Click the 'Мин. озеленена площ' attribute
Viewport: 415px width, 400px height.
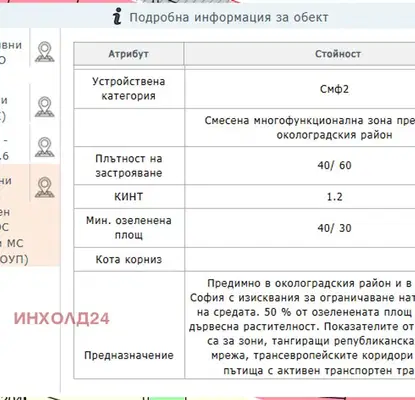pyautogui.click(x=129, y=228)
